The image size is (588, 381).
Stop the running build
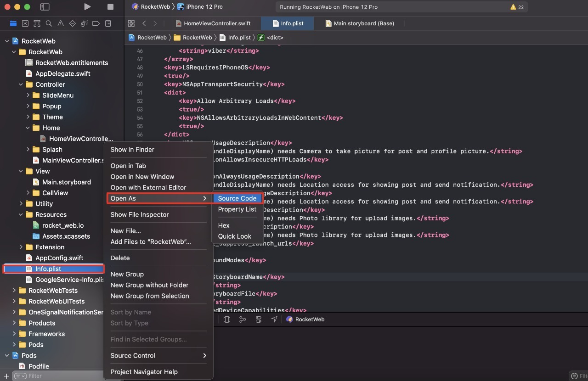[x=110, y=7]
